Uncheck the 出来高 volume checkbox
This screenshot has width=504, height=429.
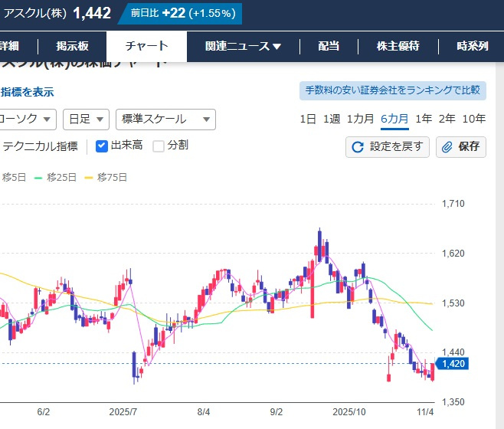coord(102,146)
